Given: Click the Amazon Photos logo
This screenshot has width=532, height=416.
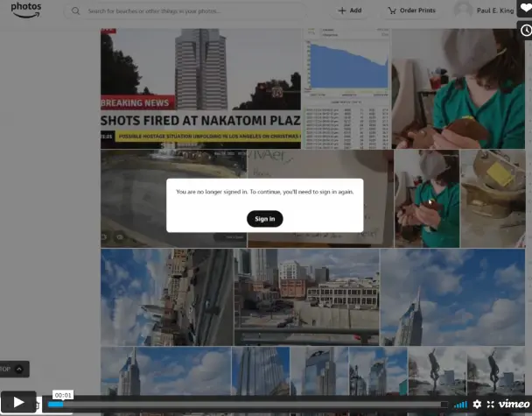Looking at the screenshot, I should click(x=26, y=10).
